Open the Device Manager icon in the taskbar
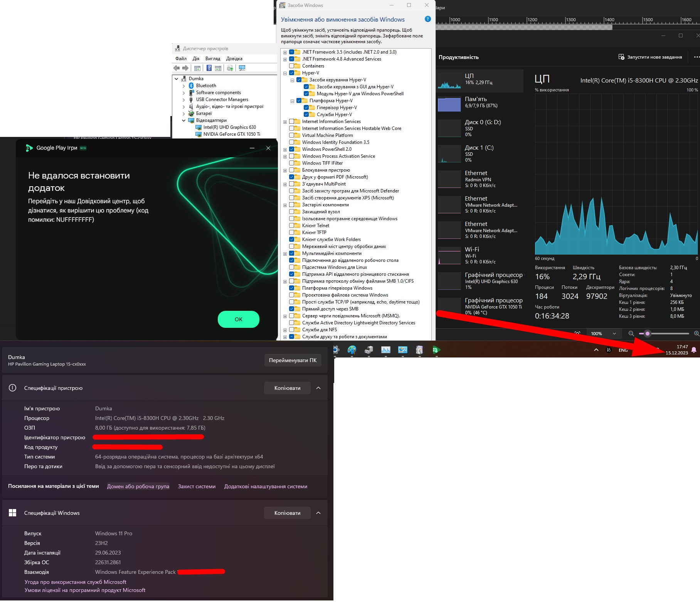 369,350
